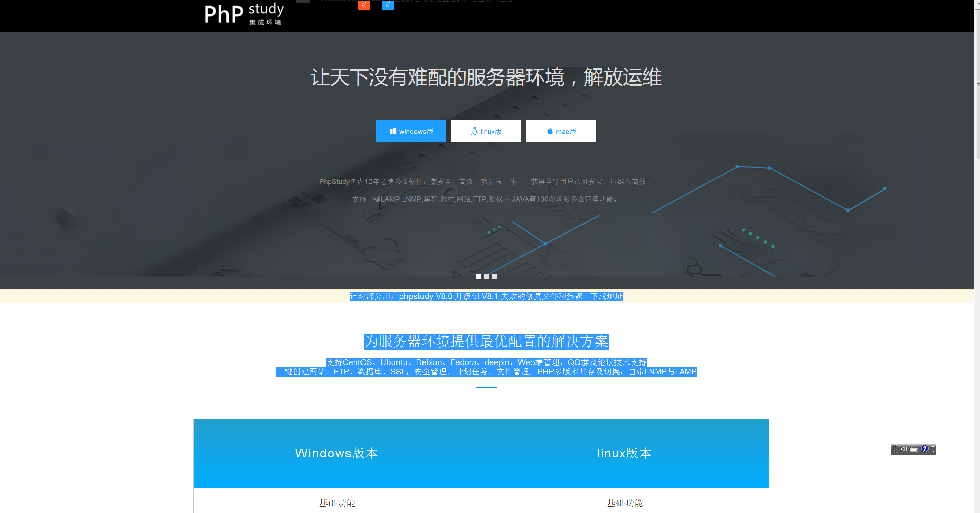Click the keyboard icon on the language bar
The width and height of the screenshot is (980, 513).
[914, 450]
